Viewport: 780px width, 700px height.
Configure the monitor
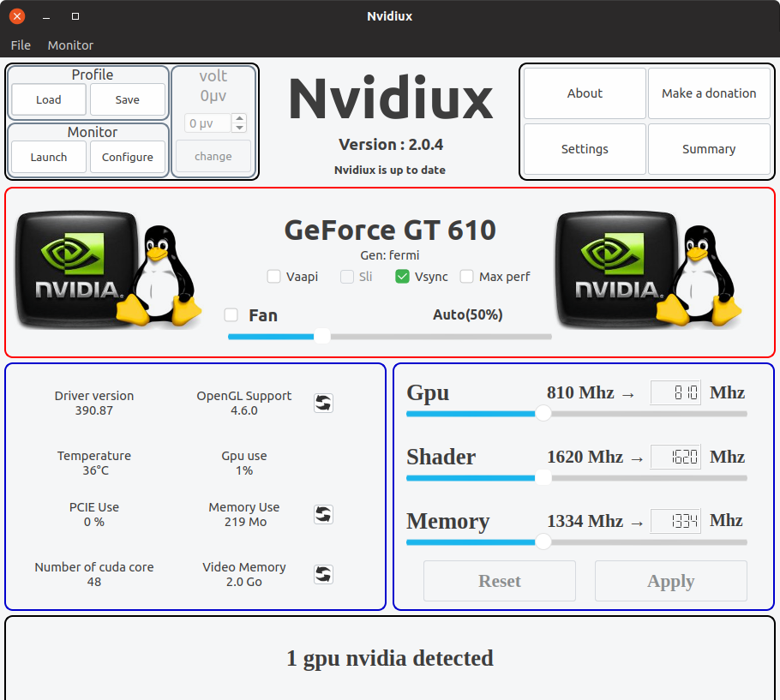(x=128, y=157)
